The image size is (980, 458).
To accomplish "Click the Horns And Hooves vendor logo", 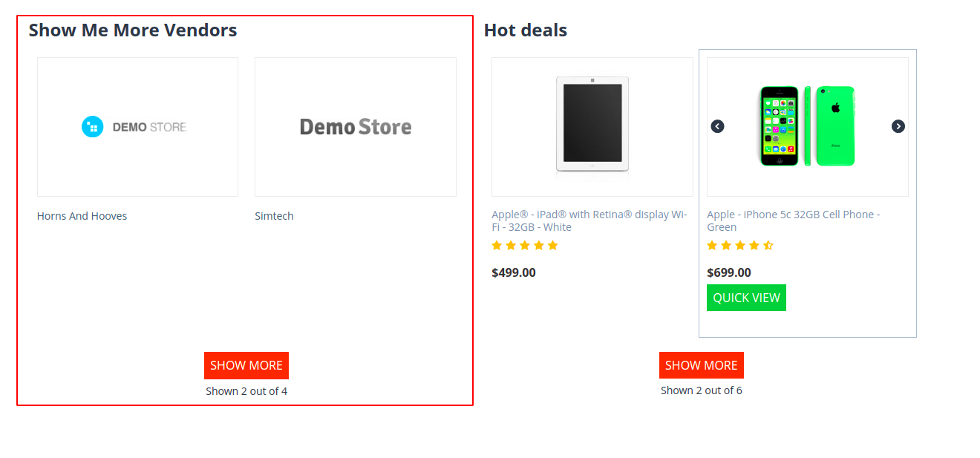I will (x=137, y=127).
